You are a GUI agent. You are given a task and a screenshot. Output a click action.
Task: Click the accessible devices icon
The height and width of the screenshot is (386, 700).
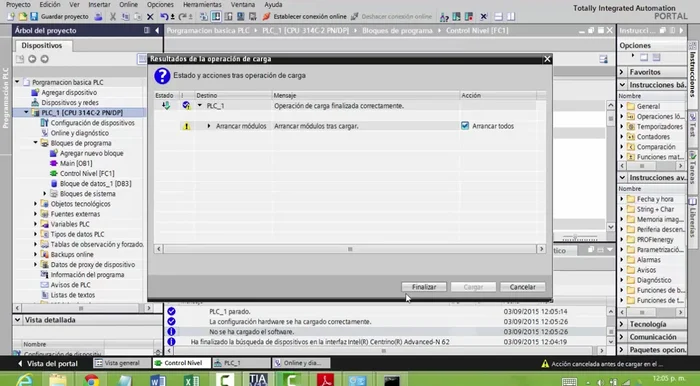point(444,17)
